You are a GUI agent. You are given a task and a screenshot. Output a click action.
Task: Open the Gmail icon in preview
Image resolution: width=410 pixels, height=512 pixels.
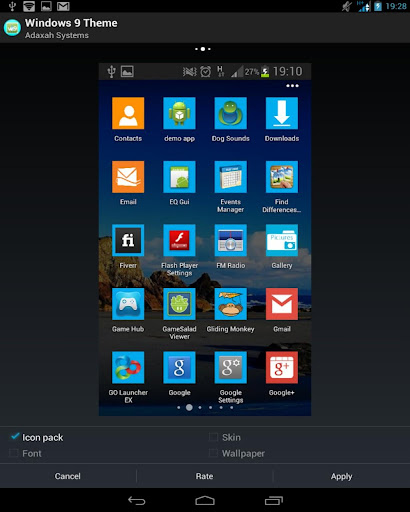[282, 304]
